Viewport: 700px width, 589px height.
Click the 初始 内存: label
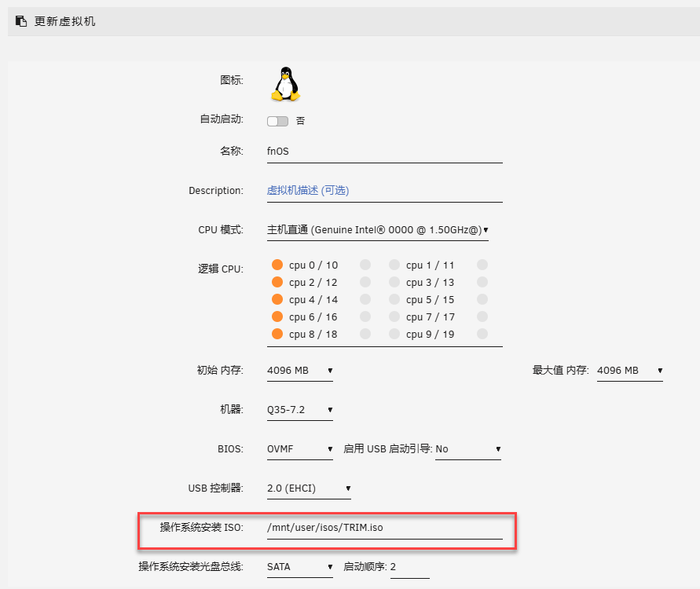tap(220, 371)
